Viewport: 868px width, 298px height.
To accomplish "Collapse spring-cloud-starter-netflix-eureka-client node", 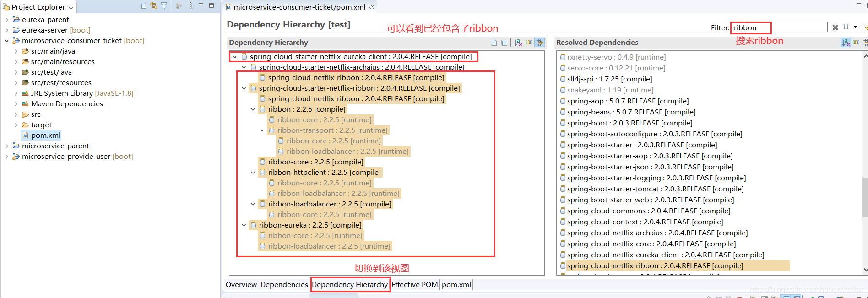I will point(234,57).
